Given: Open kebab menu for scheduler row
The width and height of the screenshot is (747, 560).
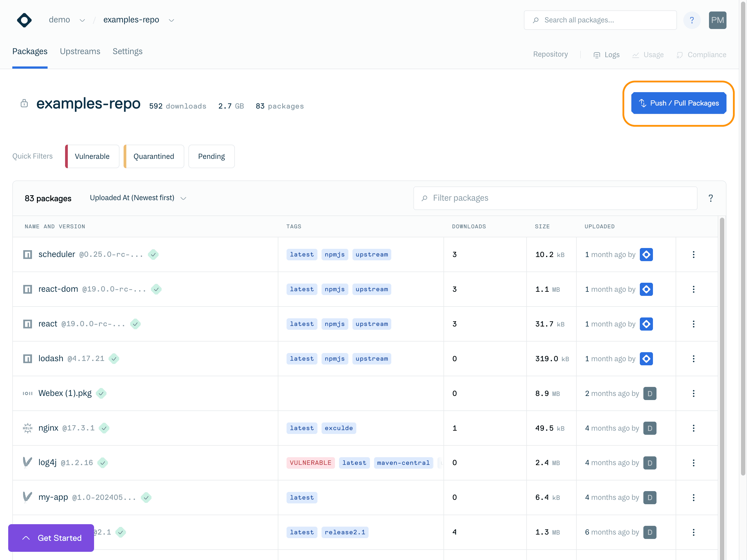Looking at the screenshot, I should [693, 255].
